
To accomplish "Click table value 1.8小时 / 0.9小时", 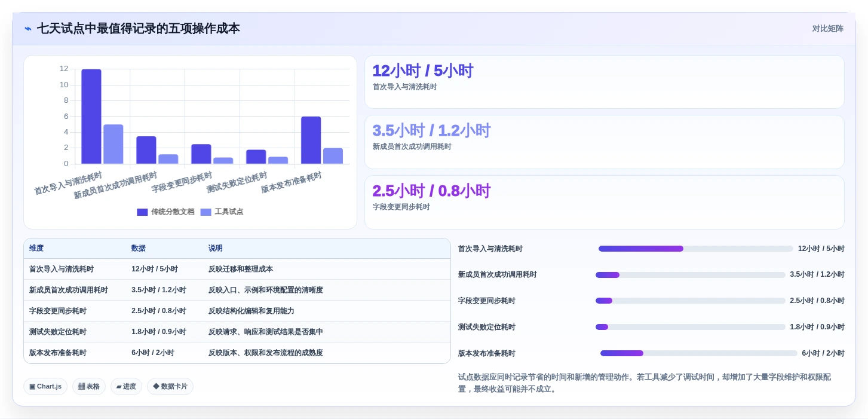I will coord(159,332).
